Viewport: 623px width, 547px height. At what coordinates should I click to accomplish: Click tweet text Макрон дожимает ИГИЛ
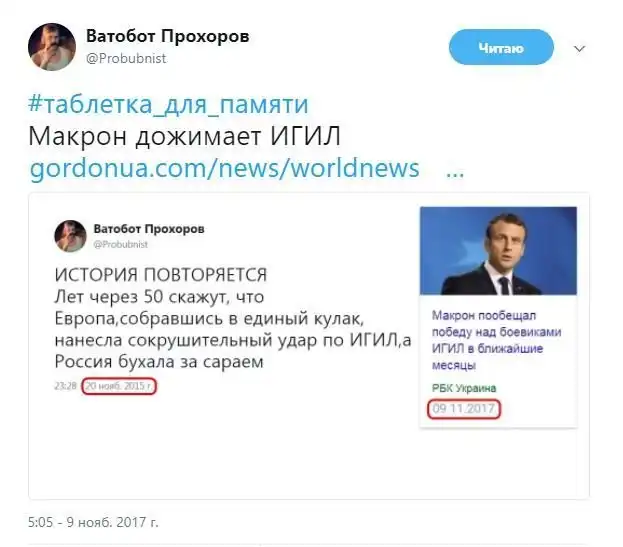tap(184, 136)
